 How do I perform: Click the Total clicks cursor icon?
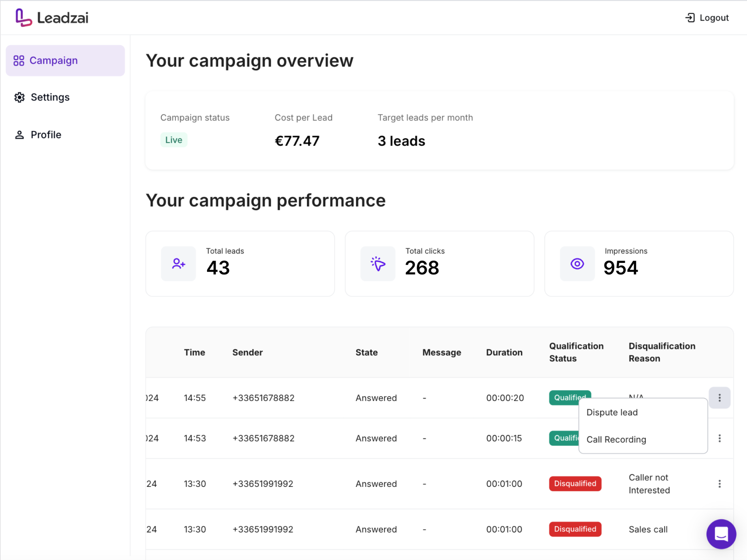pos(378,264)
